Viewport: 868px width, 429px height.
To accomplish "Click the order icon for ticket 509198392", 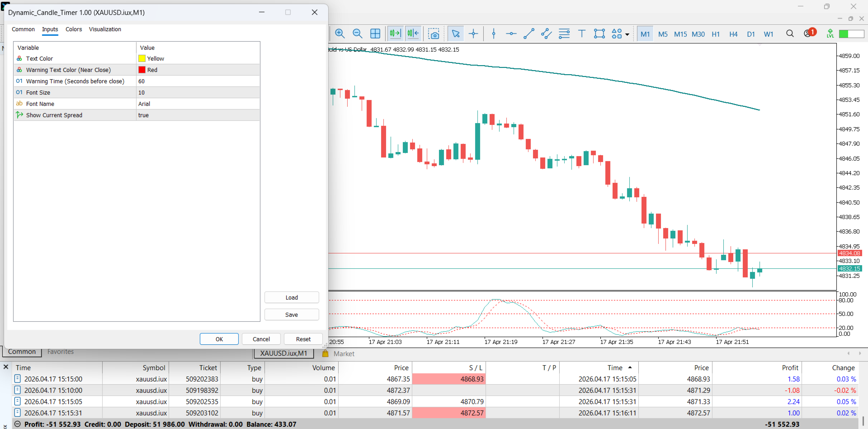I will (x=18, y=390).
